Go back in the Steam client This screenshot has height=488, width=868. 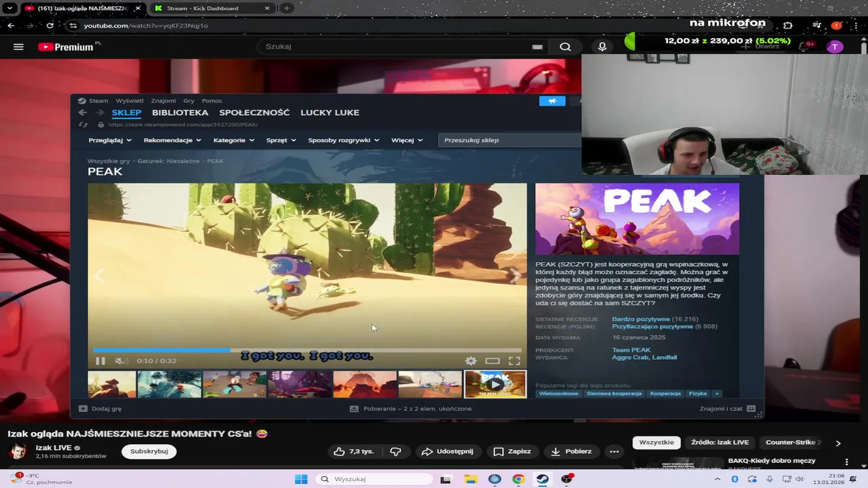coord(82,113)
